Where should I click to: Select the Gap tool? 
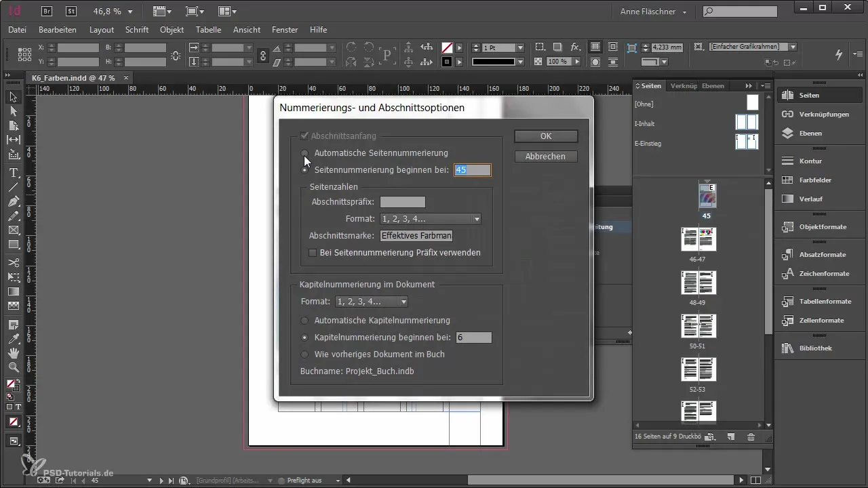(x=13, y=140)
